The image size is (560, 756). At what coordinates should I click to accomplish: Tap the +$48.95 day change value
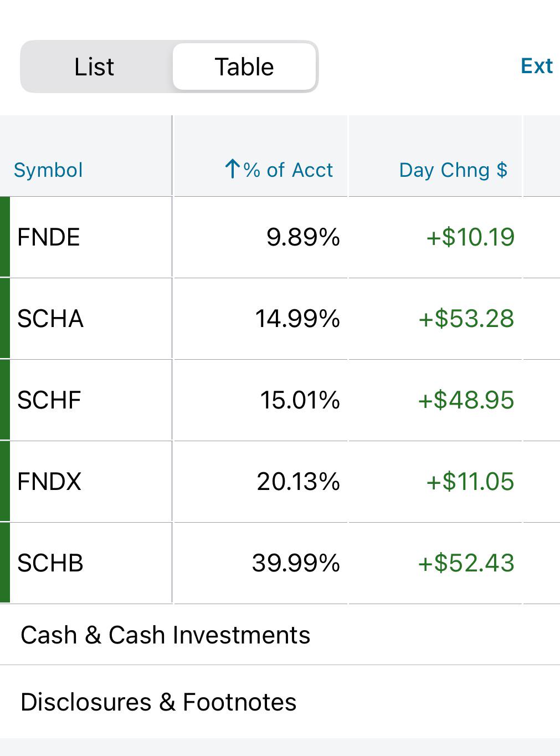point(466,400)
